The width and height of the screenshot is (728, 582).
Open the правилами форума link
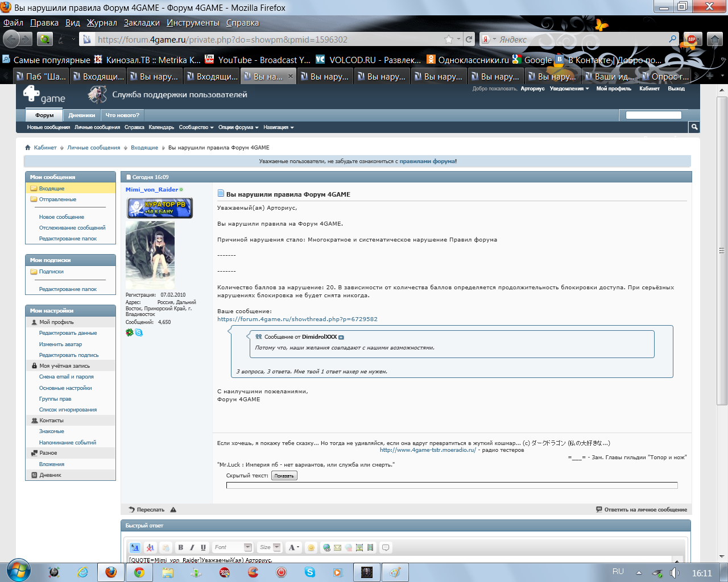pos(427,161)
